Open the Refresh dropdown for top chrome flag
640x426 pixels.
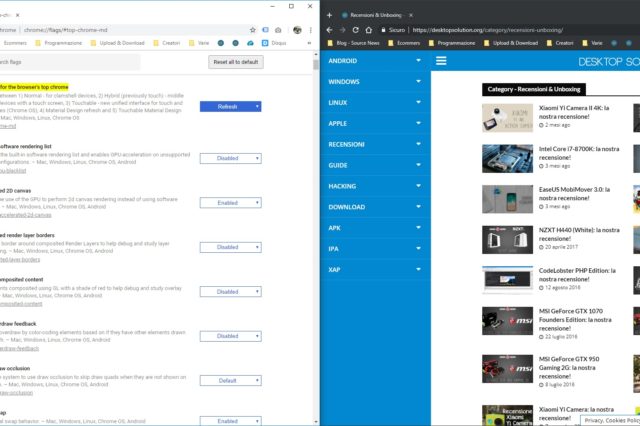[230, 105]
